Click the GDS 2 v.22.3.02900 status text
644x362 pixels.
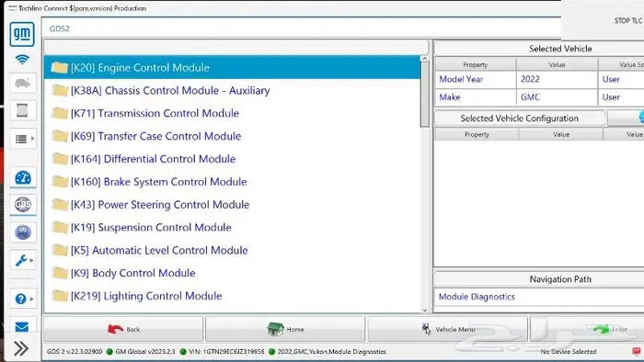(x=75, y=351)
